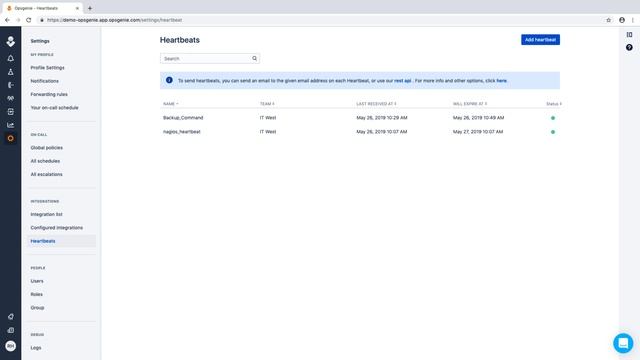Open Teams icon in dark sidebar

[x=11, y=98]
